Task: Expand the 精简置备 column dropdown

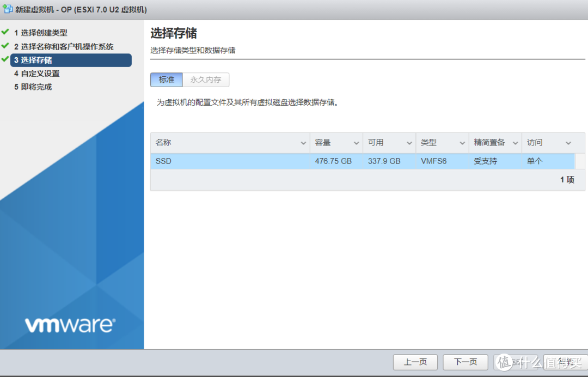Action: tap(515, 142)
